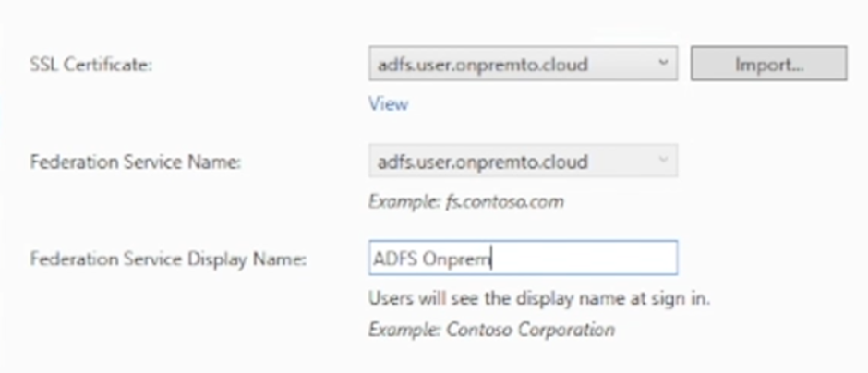Image resolution: width=868 pixels, height=373 pixels.
Task: Click empty area right of 'ADFS Onprem' text
Action: tap(584, 258)
